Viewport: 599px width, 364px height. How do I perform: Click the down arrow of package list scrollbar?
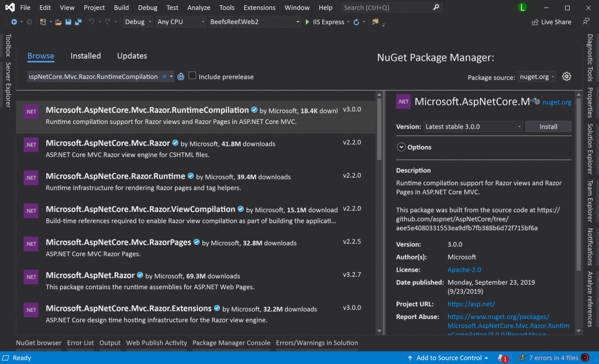pos(379,331)
